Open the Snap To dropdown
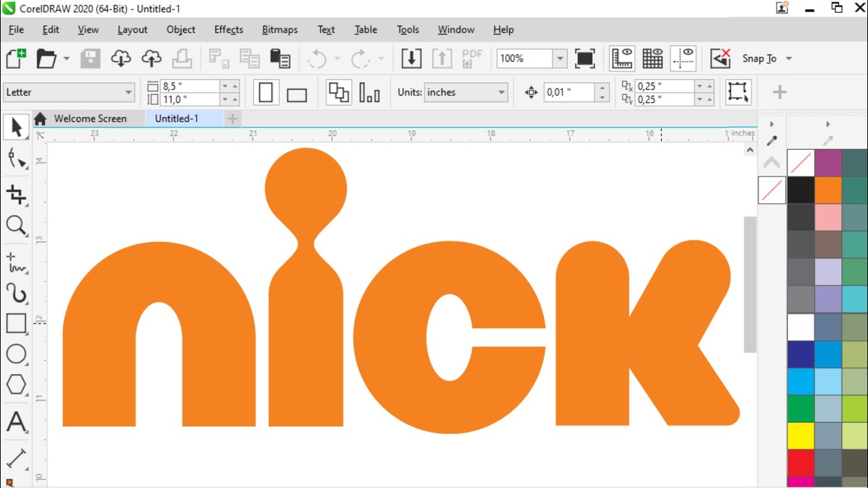The width and height of the screenshot is (868, 488). [x=789, y=58]
